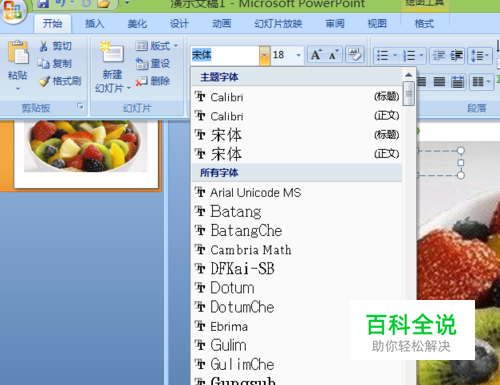This screenshot has width=500, height=385.
Task: Click the Cut (剪切) scissors button
Action: [x=55, y=46]
